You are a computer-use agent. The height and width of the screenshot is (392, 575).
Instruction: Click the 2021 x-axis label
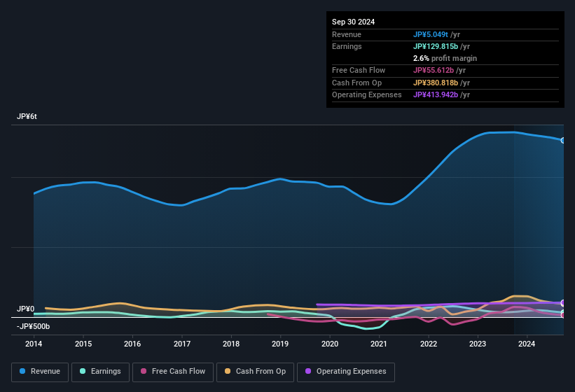(379, 344)
